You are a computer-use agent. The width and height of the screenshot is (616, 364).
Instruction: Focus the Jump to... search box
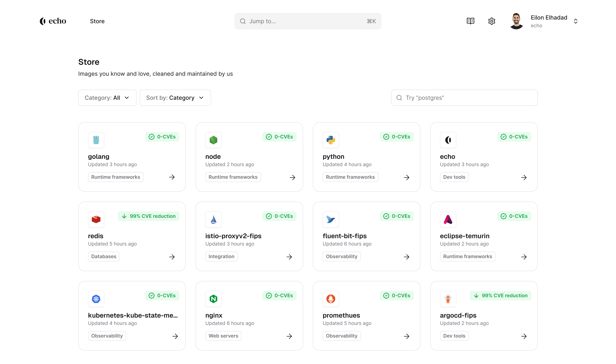[x=308, y=21]
